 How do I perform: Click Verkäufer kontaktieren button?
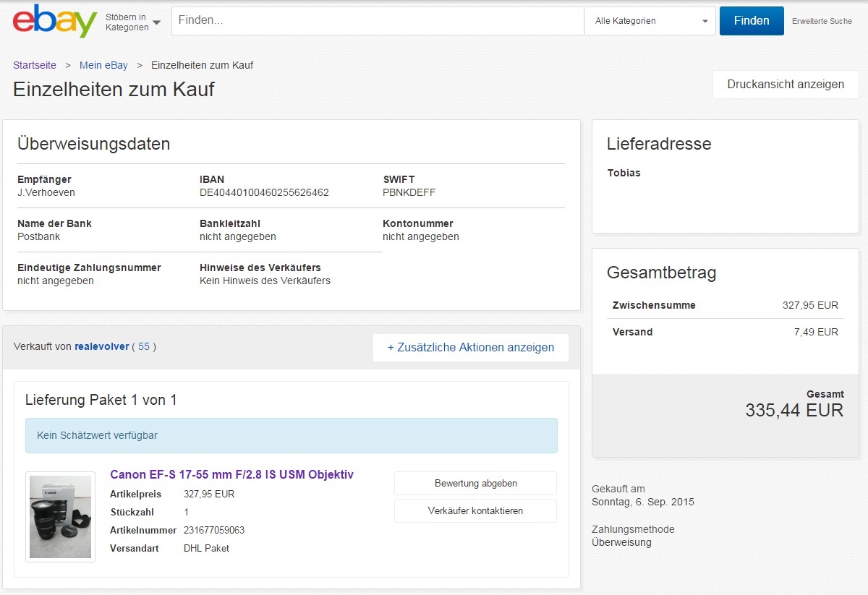coord(475,510)
